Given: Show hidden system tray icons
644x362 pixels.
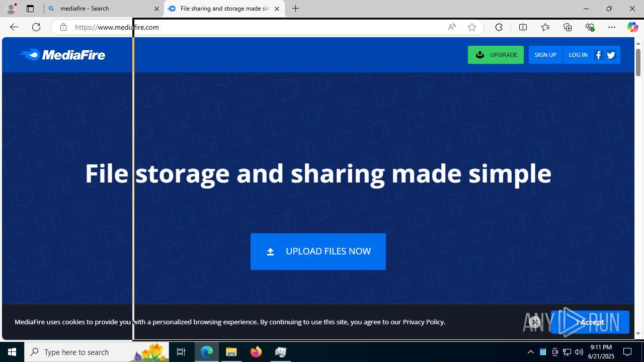Looking at the screenshot, I should coord(530,352).
